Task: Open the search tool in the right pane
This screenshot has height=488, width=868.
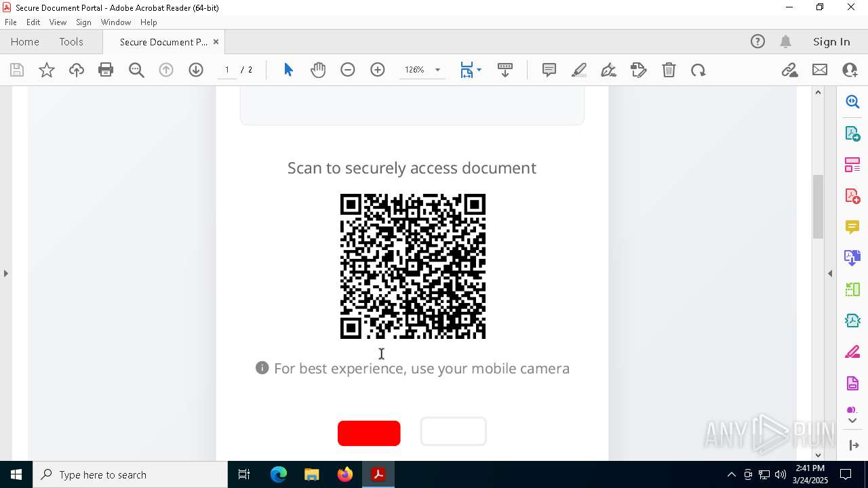Action: 852,102
